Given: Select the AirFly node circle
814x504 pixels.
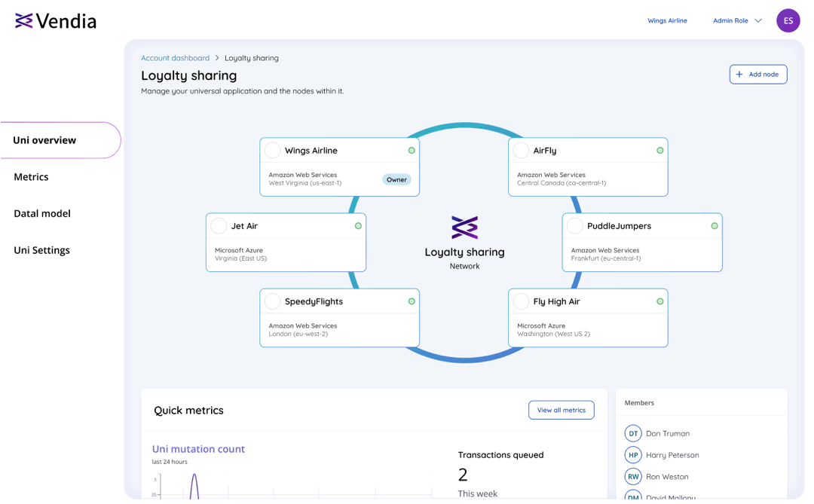Looking at the screenshot, I should (521, 151).
